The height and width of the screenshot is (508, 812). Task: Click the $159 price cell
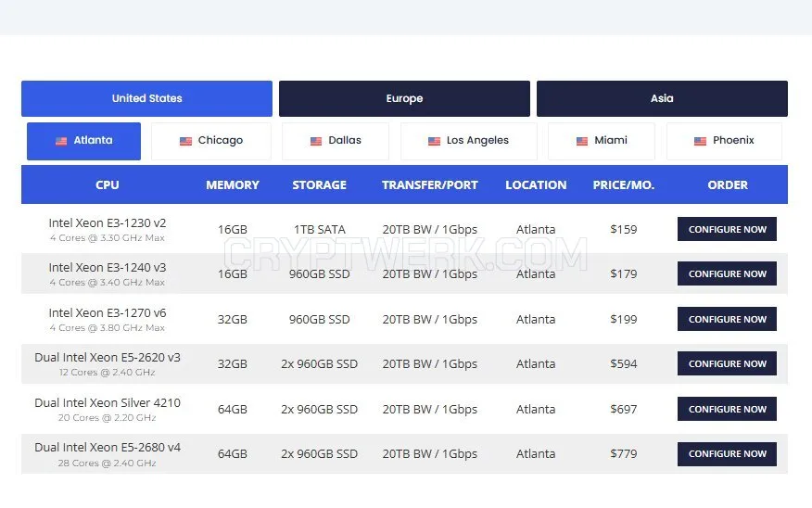click(624, 229)
